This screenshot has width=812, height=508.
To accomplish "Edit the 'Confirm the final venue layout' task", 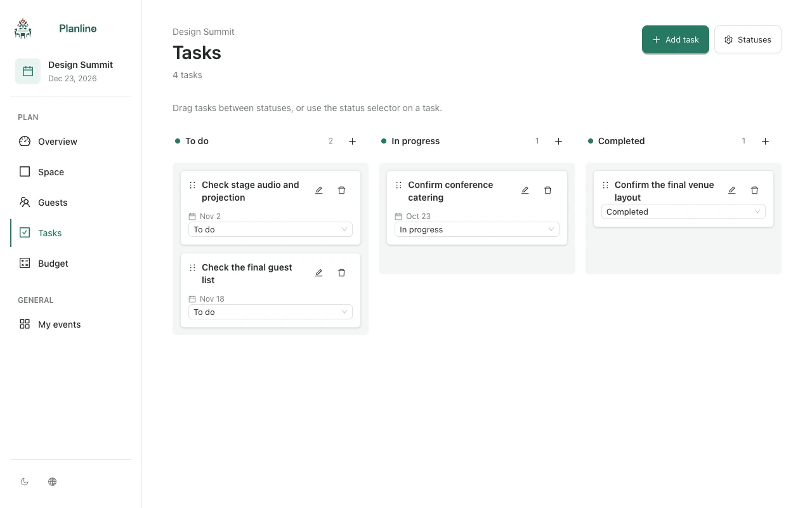I will tap(732, 190).
